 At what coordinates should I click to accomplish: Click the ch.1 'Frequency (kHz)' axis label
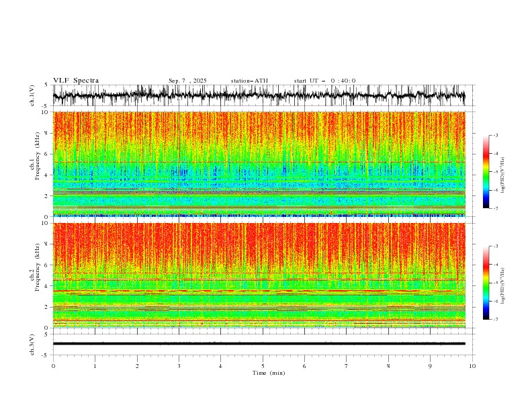point(38,156)
